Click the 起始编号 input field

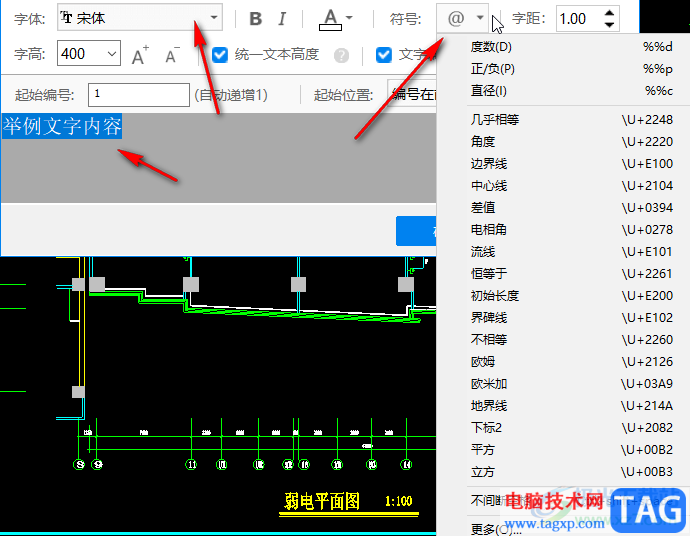coord(139,95)
